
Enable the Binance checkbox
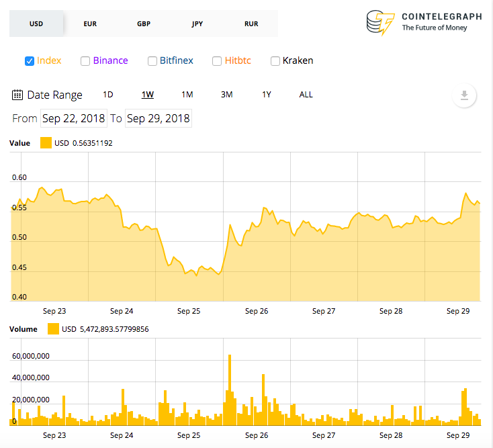point(85,61)
